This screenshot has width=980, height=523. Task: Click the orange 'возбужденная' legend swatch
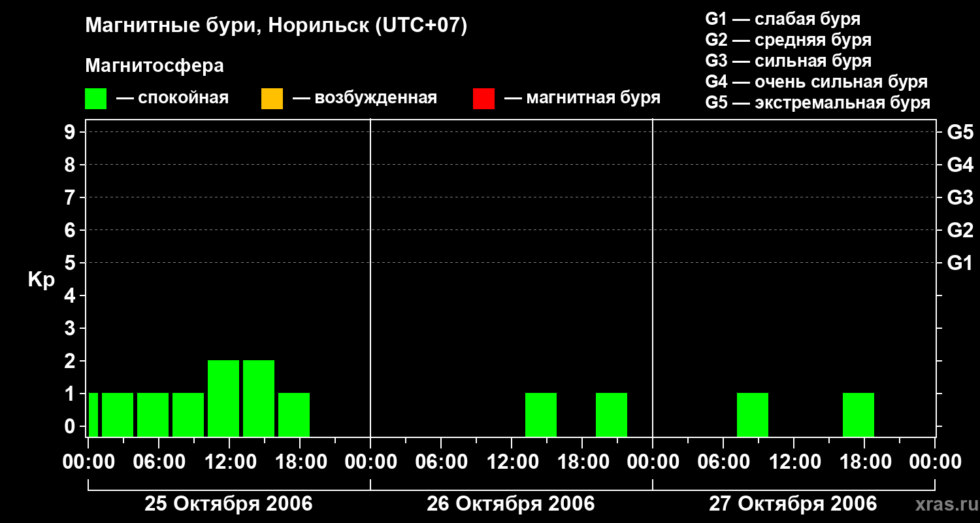point(272,99)
